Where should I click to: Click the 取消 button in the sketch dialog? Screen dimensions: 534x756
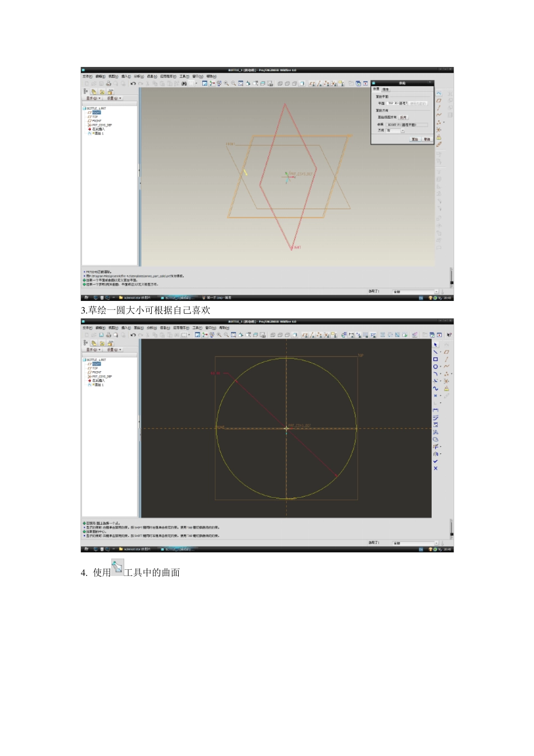427,139
